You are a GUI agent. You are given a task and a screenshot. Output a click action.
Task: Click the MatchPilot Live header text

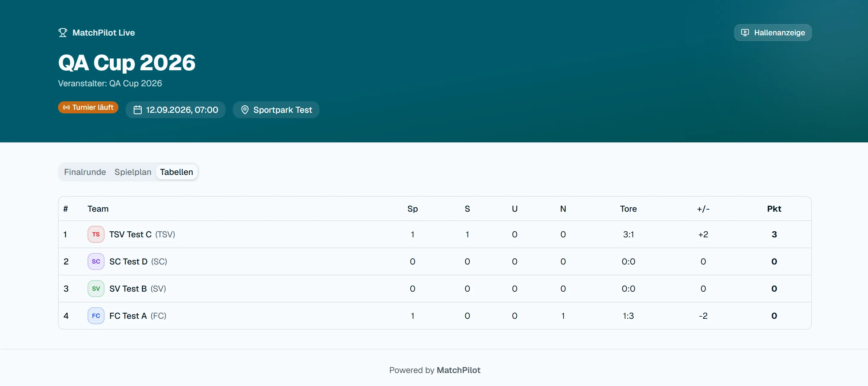tap(104, 33)
